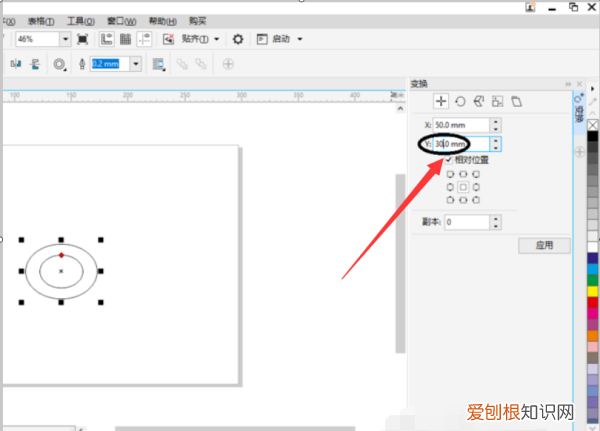This screenshot has height=431, width=600.
Task: Open the outline width 0.2 mm dropdown
Action: [x=136, y=64]
